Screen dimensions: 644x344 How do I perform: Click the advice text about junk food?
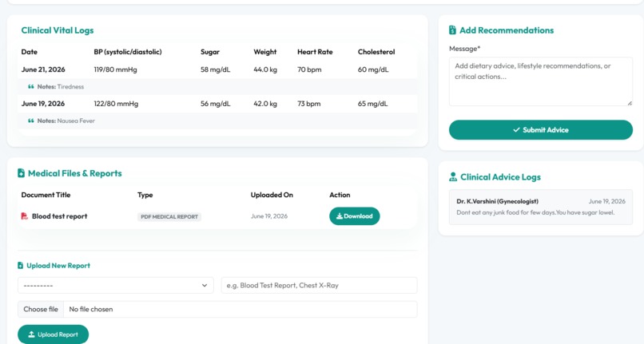pyautogui.click(x=535, y=212)
